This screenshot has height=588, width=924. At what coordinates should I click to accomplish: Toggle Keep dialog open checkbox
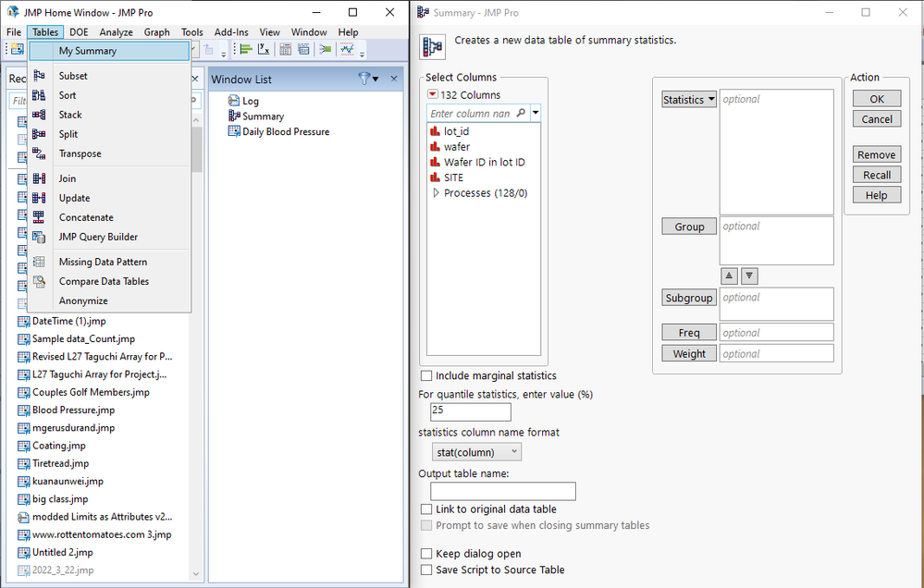click(x=426, y=553)
